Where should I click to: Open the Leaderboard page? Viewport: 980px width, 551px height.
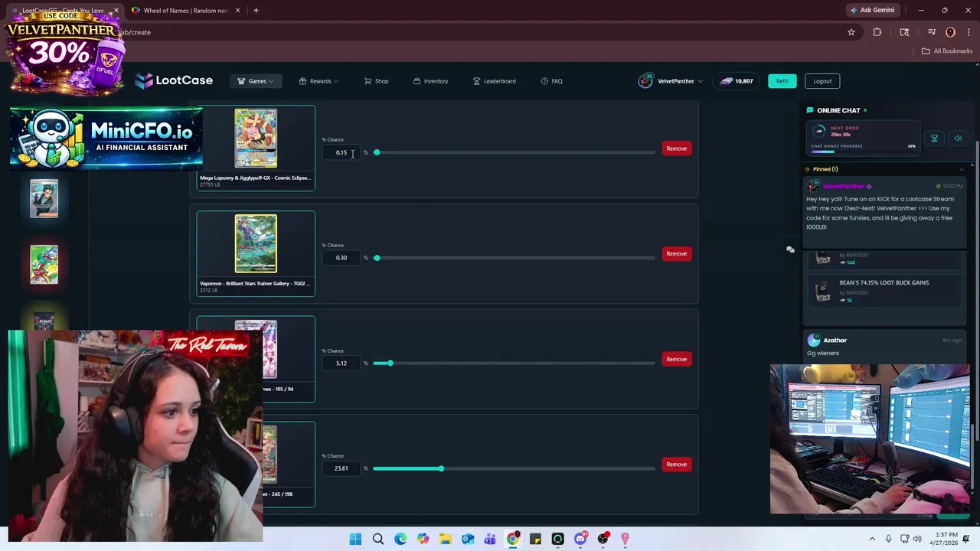[x=494, y=81]
